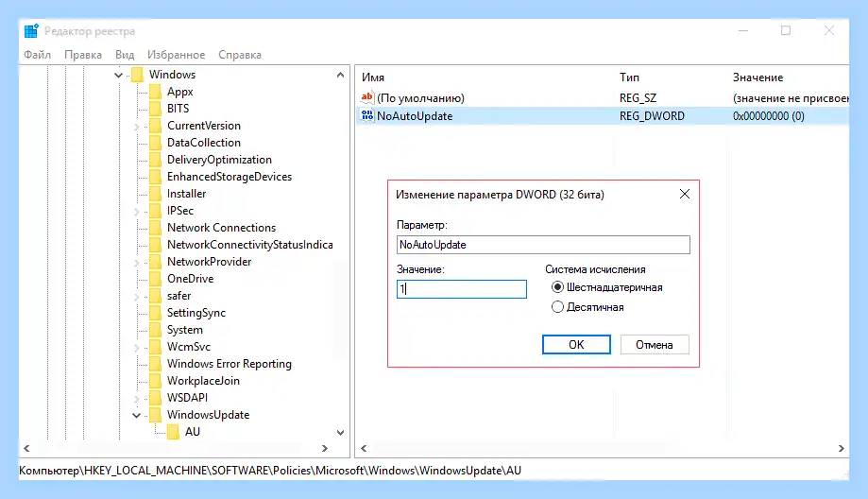Select the Appx folder icon

[x=156, y=92]
